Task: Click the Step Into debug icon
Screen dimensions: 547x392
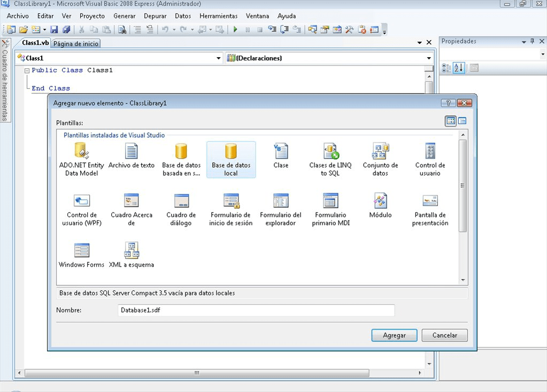Action: pos(272,29)
